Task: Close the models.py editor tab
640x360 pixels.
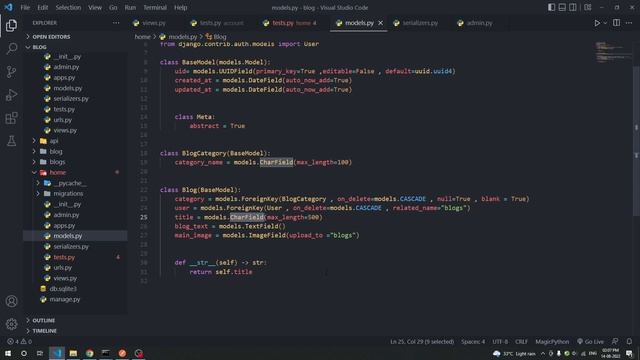Action: 380,23
